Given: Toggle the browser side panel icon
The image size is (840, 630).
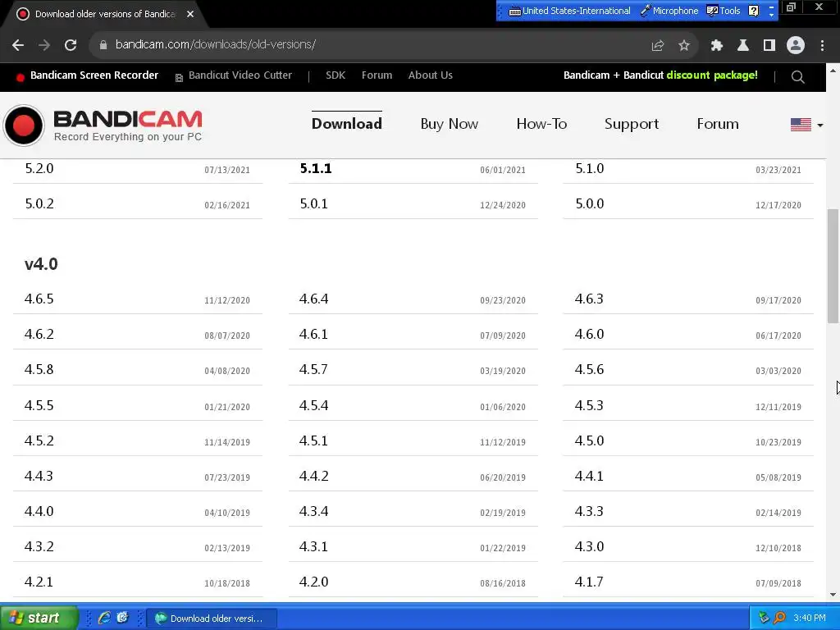Looking at the screenshot, I should click(x=769, y=46).
